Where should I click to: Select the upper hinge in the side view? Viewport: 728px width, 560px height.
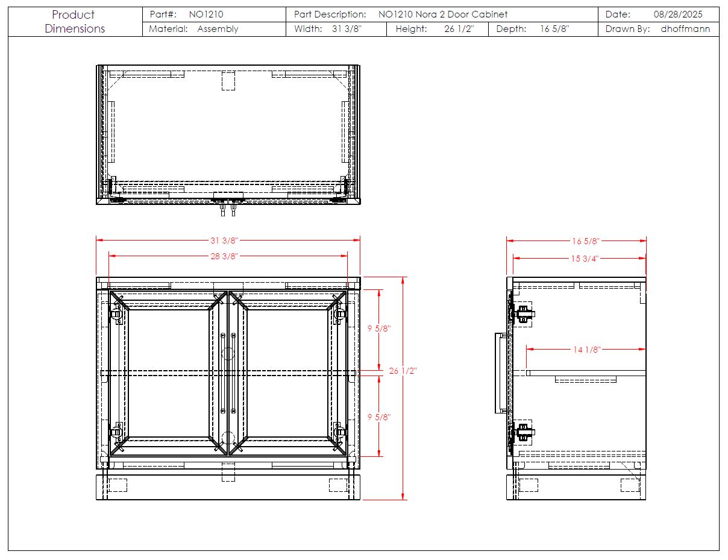tap(523, 313)
